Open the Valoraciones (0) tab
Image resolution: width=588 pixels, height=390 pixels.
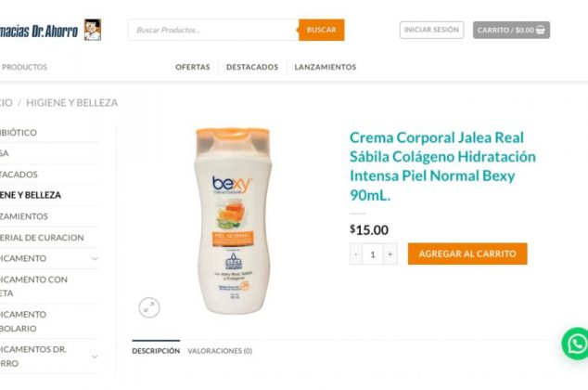[x=220, y=351]
